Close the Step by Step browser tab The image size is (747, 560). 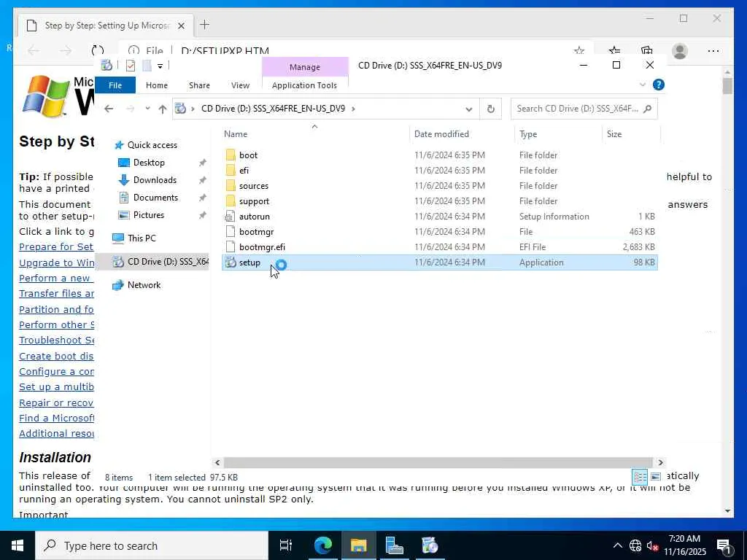[x=181, y=26]
